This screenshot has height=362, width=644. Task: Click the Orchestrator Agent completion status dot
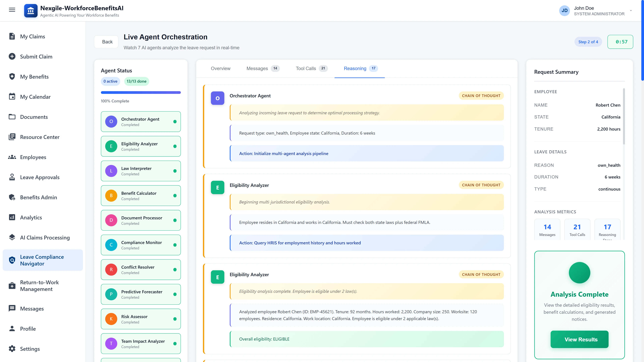coord(175,122)
